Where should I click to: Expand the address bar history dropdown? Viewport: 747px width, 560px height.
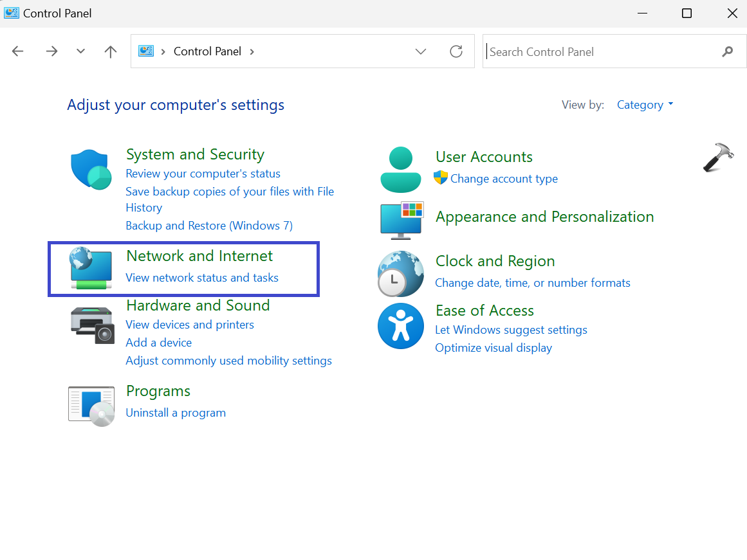(x=421, y=51)
